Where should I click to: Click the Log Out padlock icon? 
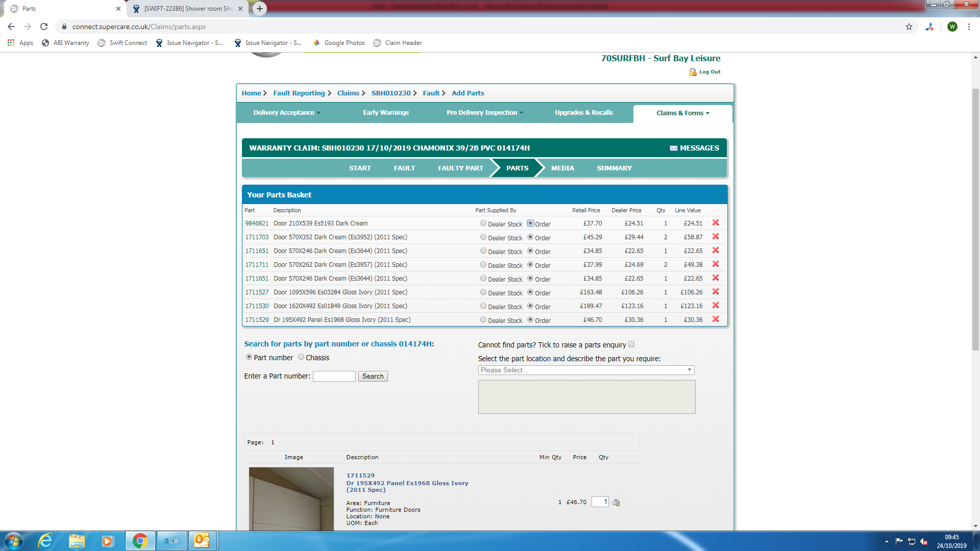pyautogui.click(x=693, y=72)
